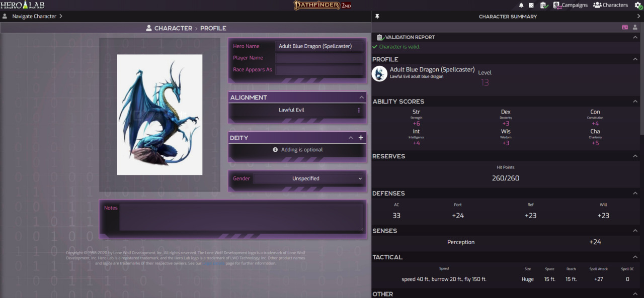
Task: Open the Characters list
Action: [x=610, y=5]
